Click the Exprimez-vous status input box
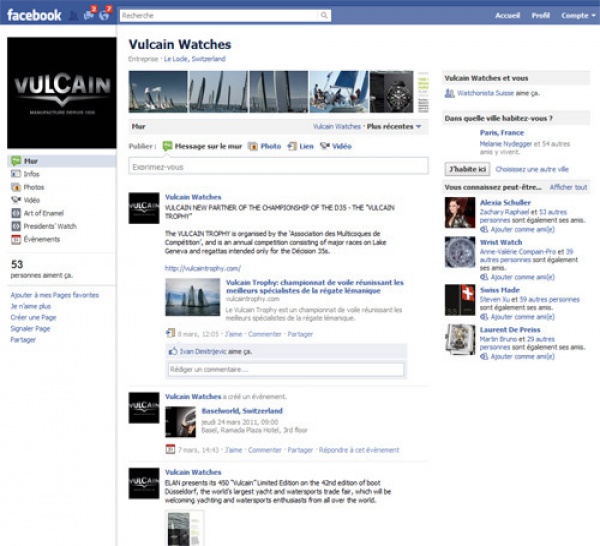This screenshot has height=546, width=600. 279,167
